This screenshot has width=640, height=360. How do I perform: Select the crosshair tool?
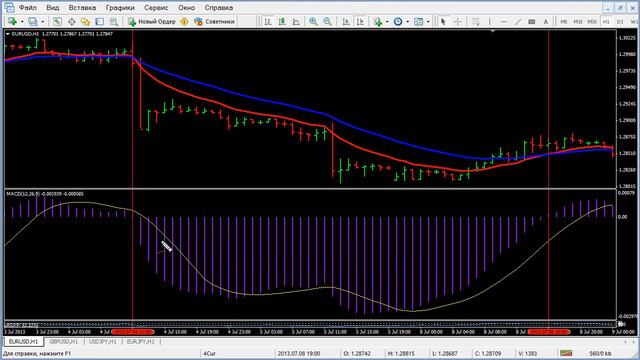tap(458, 22)
